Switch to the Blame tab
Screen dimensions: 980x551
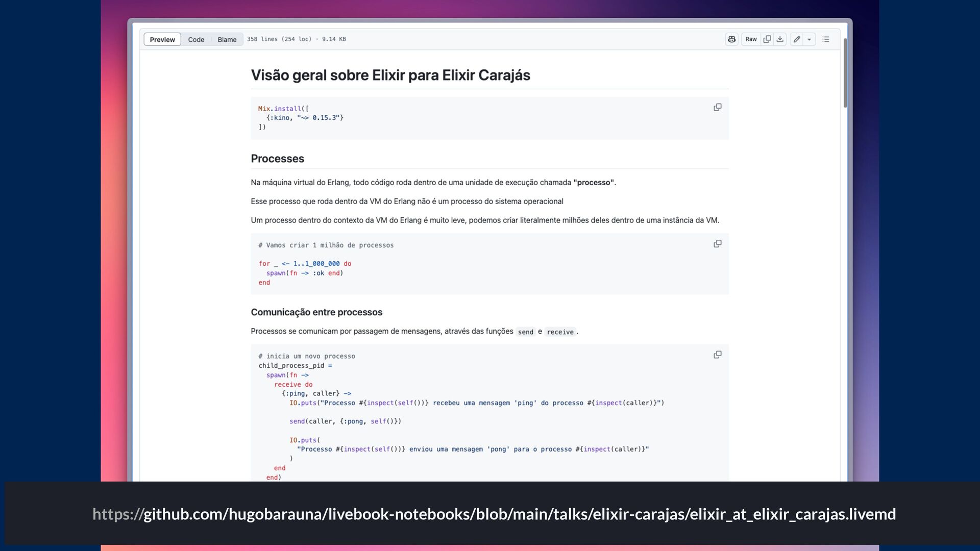pyautogui.click(x=227, y=39)
